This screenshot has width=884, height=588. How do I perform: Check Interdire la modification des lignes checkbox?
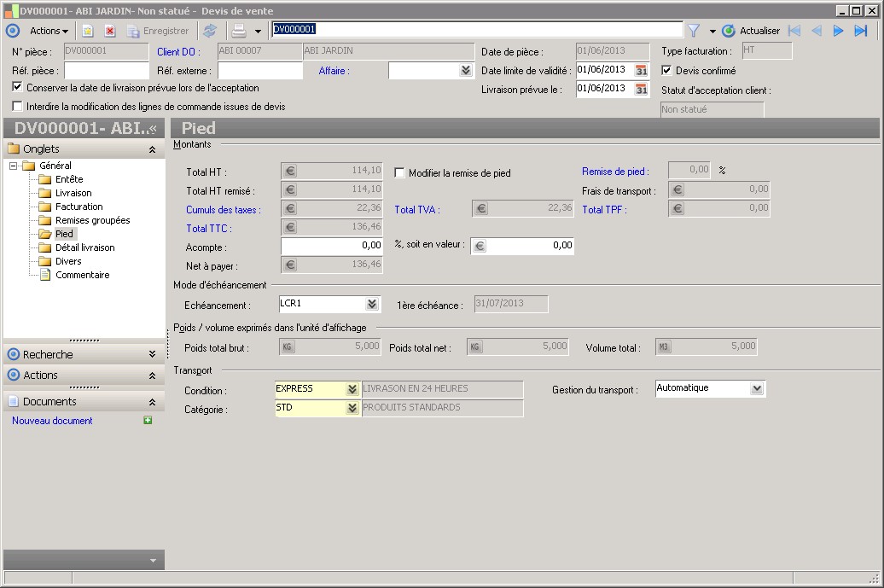[x=18, y=107]
